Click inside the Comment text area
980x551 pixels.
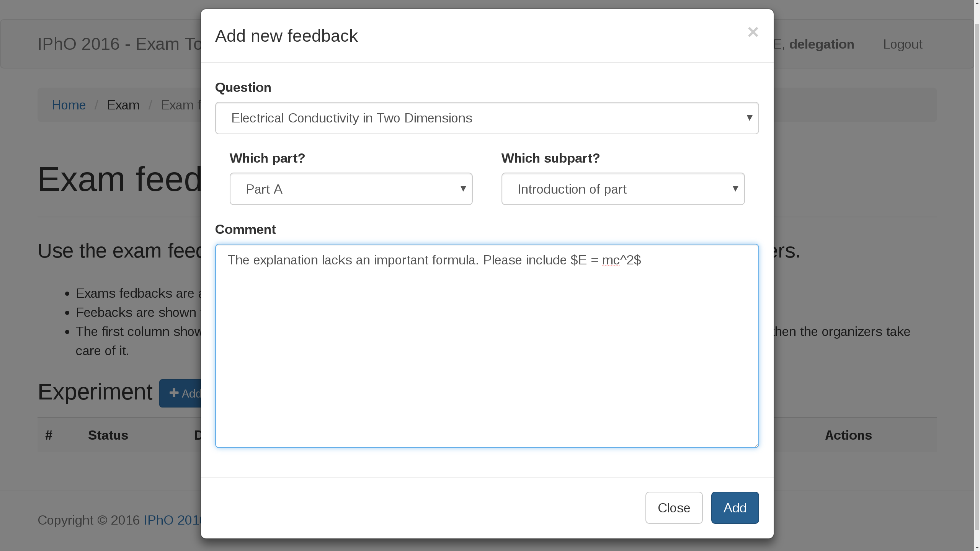[486, 344]
